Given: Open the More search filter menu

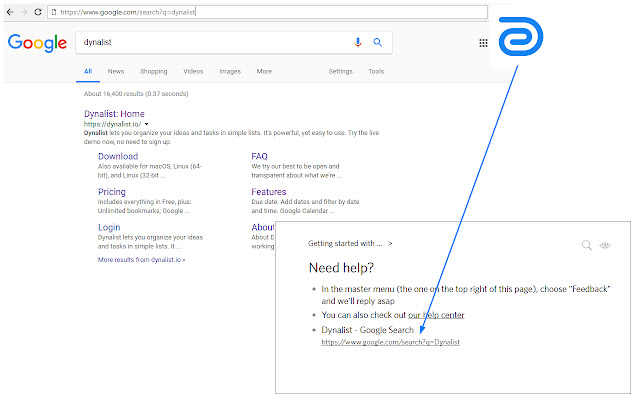Looking at the screenshot, I should 264,71.
